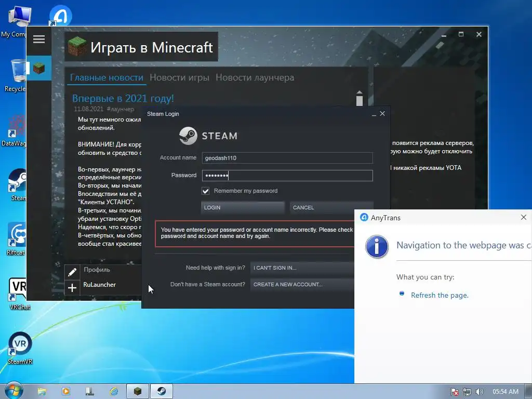Screen dimensions: 532x399
Task: Minimize the Minecraft launcher window
Action: [x=444, y=35]
